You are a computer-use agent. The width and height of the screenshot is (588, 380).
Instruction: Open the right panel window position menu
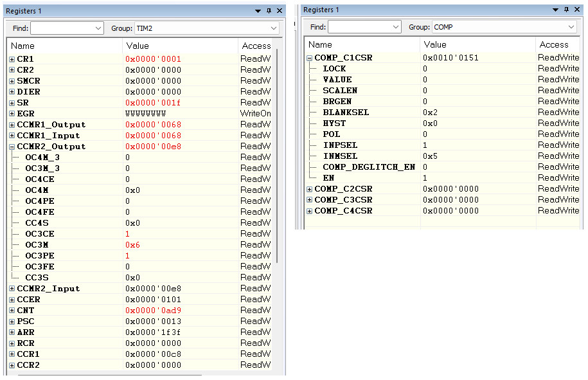click(555, 10)
